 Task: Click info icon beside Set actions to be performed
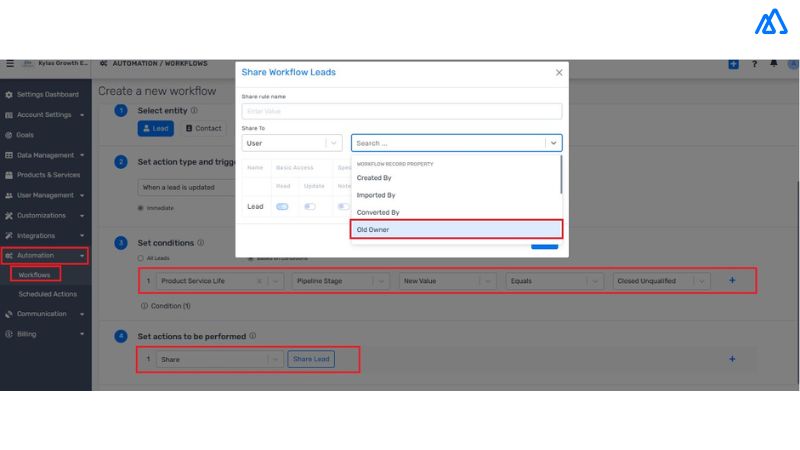click(x=253, y=336)
